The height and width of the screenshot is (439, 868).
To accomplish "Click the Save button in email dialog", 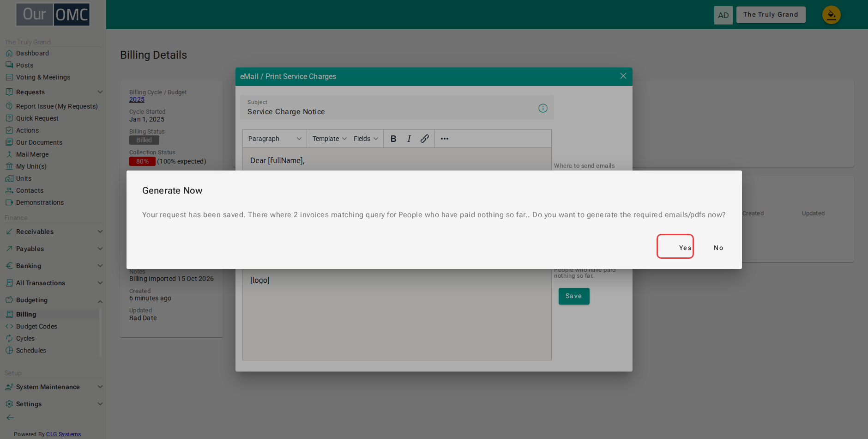I will point(574,296).
